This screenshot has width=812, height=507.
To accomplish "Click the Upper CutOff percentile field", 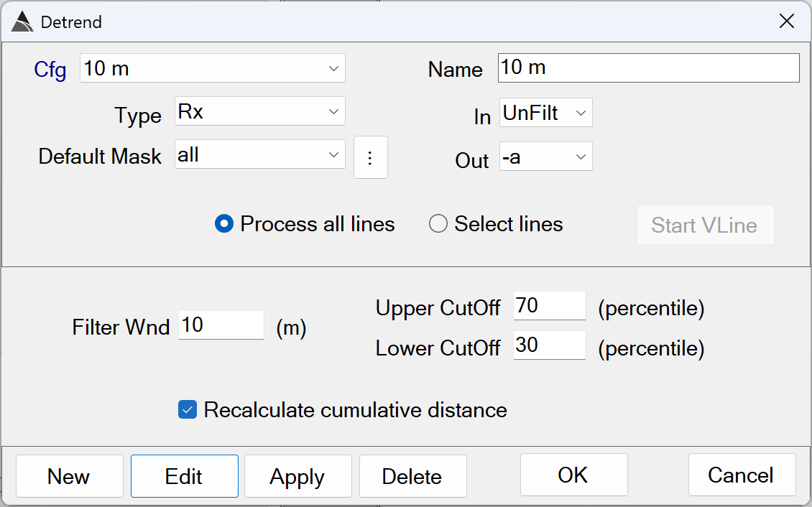I will [549, 306].
